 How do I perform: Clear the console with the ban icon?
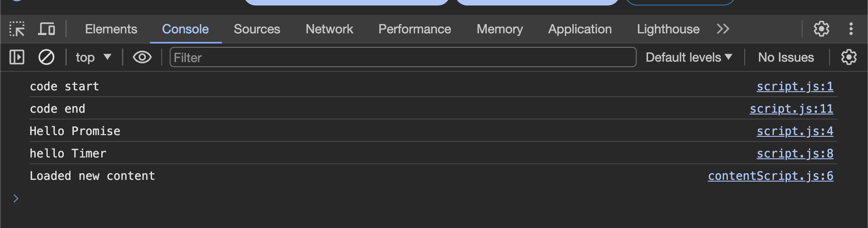coord(46,57)
